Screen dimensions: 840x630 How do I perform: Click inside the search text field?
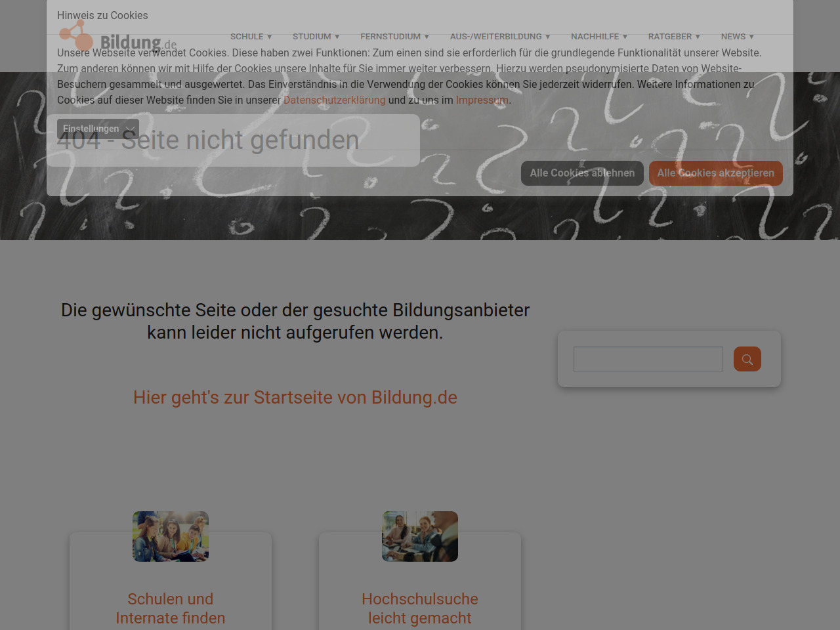point(648,359)
